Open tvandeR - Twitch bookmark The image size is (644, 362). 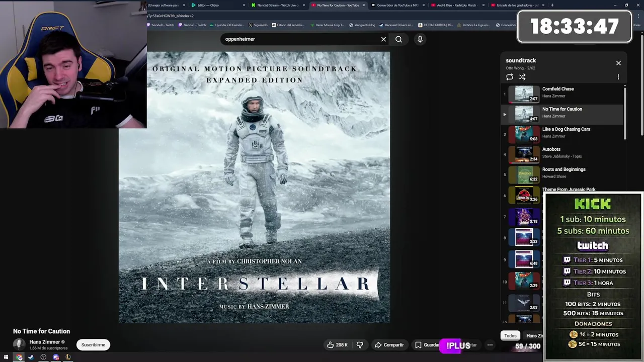tap(160, 25)
